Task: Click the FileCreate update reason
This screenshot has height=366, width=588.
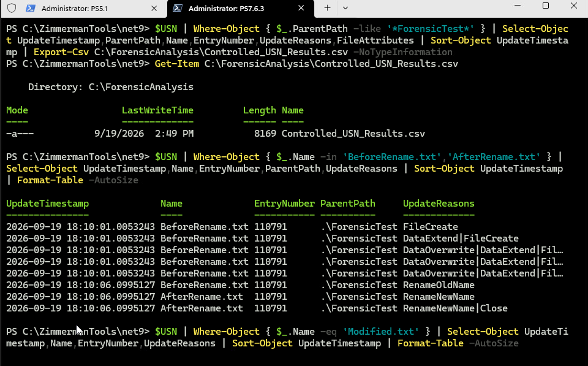Action: click(x=431, y=227)
